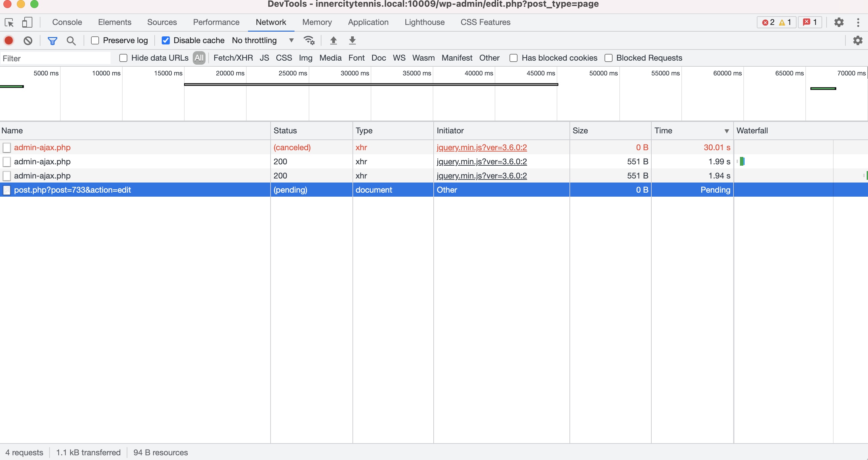Open the network search magnifier

71,41
